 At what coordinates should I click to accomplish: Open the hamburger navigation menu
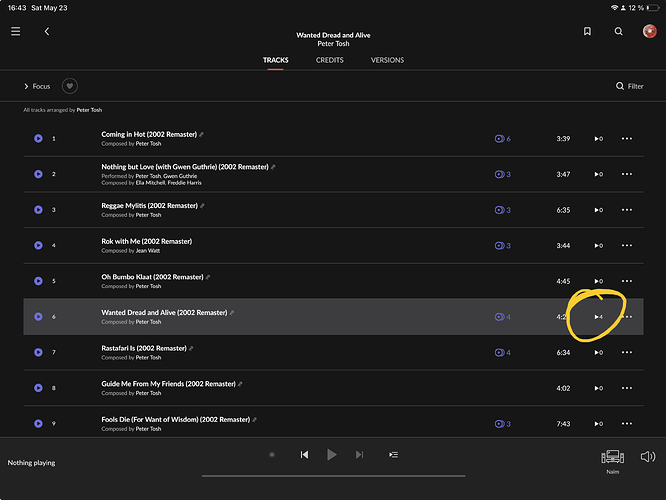coord(16,31)
